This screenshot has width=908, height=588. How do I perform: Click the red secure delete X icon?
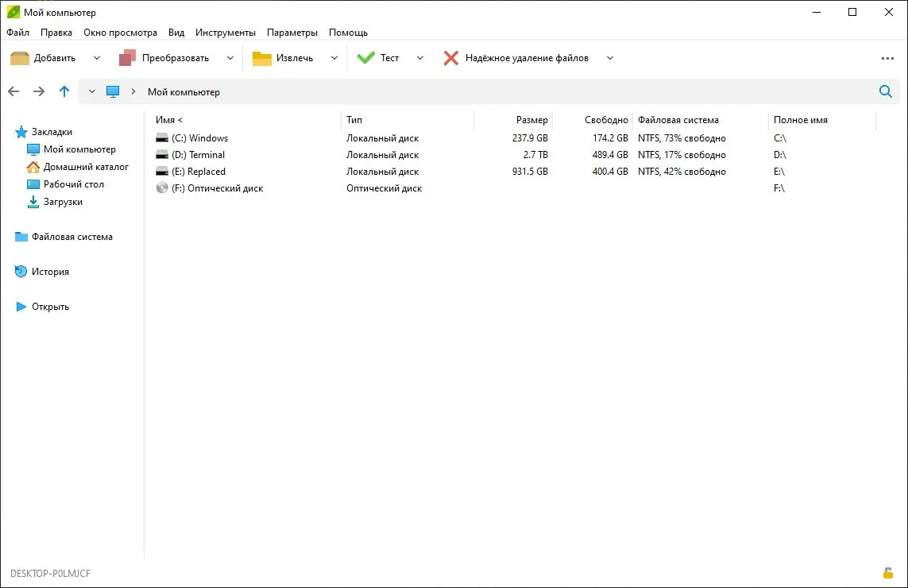451,58
